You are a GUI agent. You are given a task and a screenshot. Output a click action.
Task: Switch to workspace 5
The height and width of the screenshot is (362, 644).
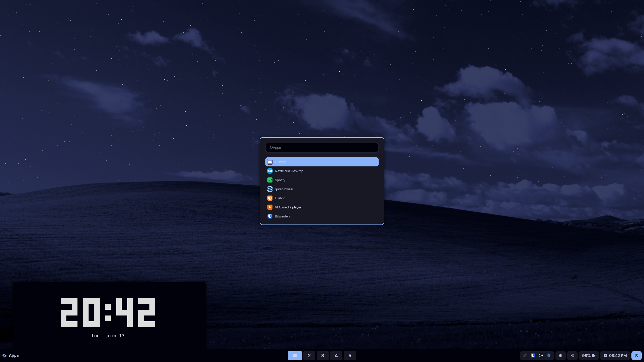coord(350,355)
